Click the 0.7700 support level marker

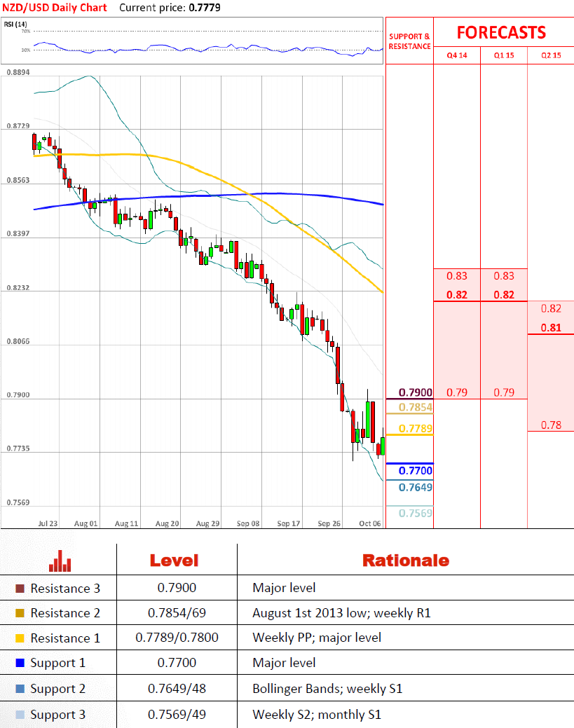415,471
